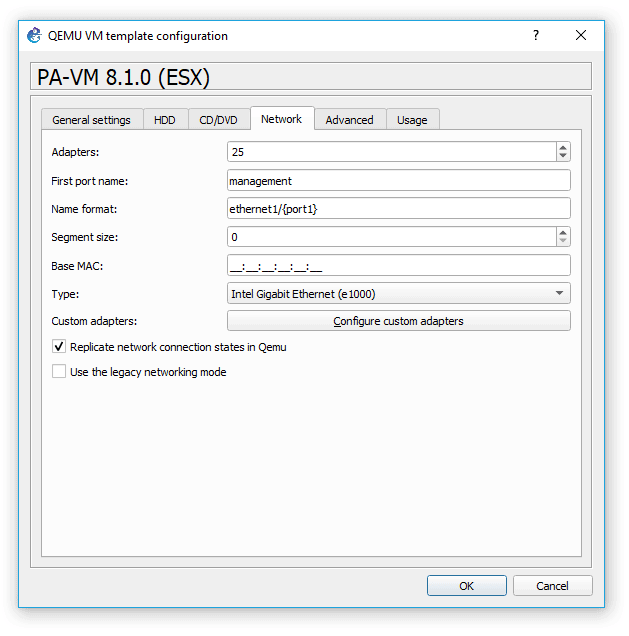Increase the Adapters count with up arrow
The height and width of the screenshot is (636, 629).
click(563, 147)
